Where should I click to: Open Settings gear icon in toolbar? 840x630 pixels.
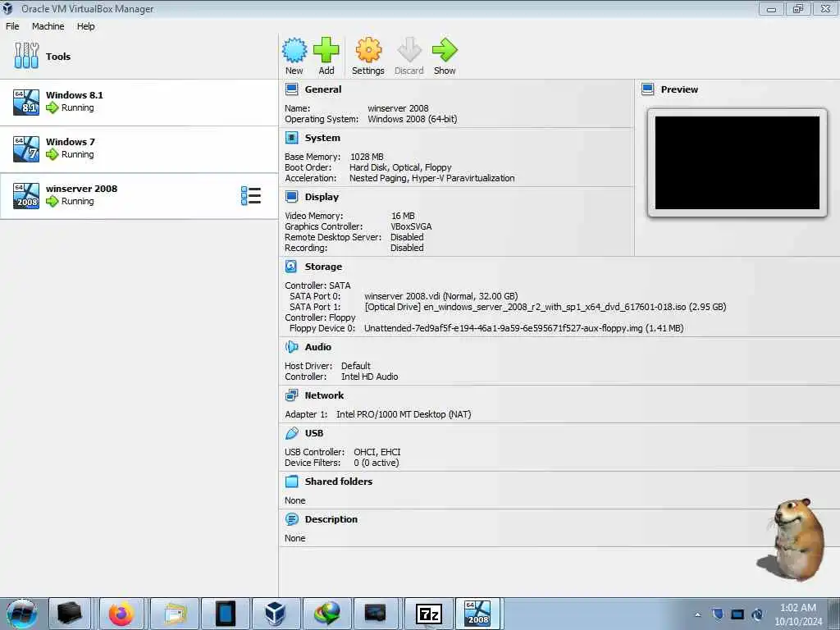click(368, 50)
